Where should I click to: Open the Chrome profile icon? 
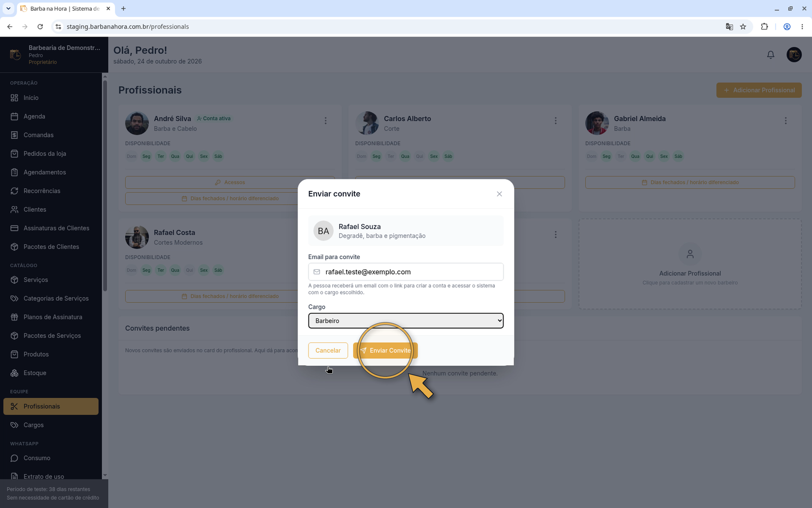pyautogui.click(x=787, y=26)
